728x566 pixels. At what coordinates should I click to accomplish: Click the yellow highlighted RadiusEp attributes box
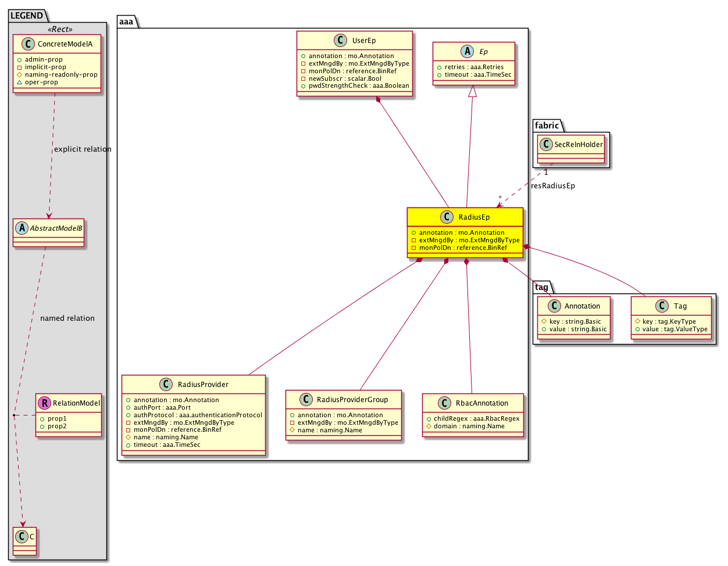click(x=465, y=240)
